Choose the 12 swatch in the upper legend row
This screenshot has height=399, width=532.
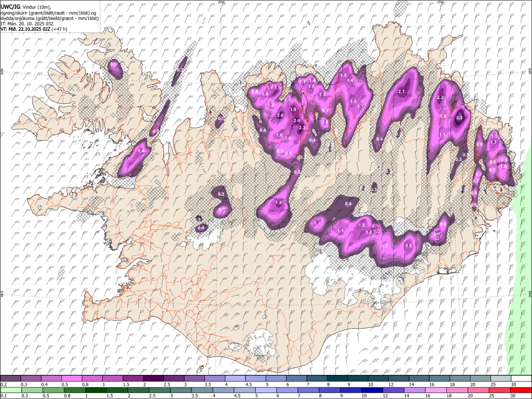click(399, 379)
